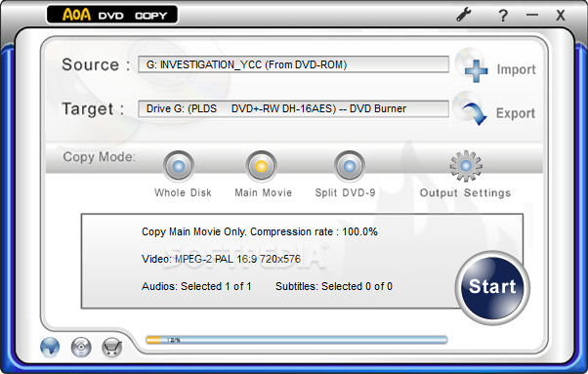588x374 pixels.
Task: Open Output Settings gear icon
Action: pos(466,166)
